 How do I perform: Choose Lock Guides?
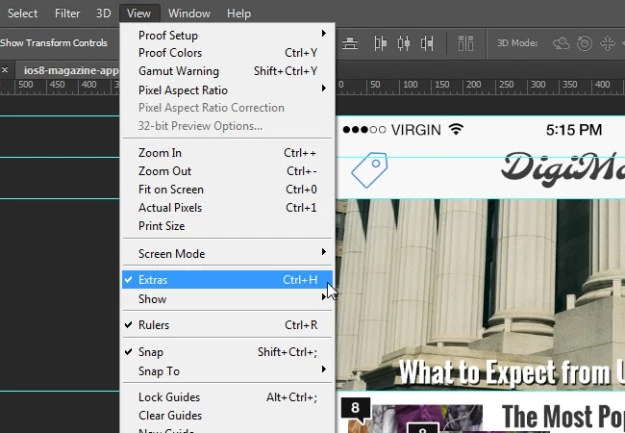pos(227,397)
